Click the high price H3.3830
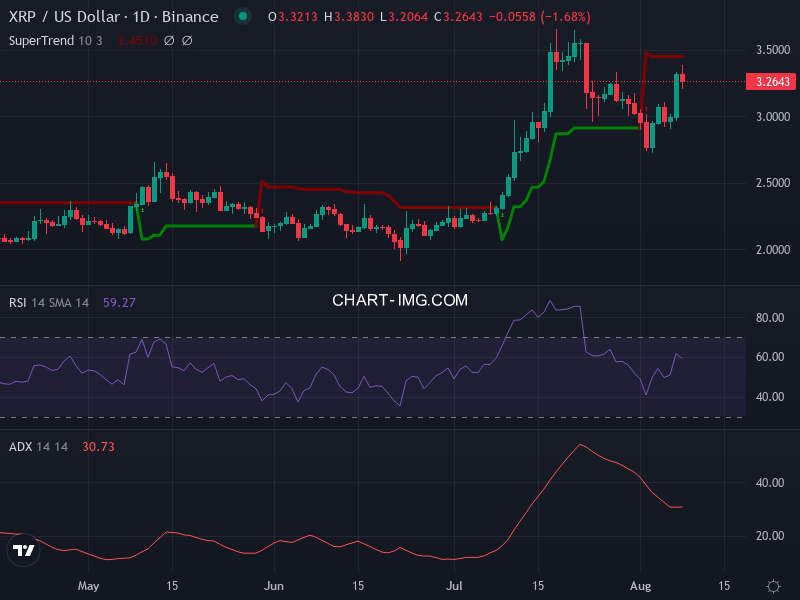The height and width of the screenshot is (600, 800). click(349, 17)
